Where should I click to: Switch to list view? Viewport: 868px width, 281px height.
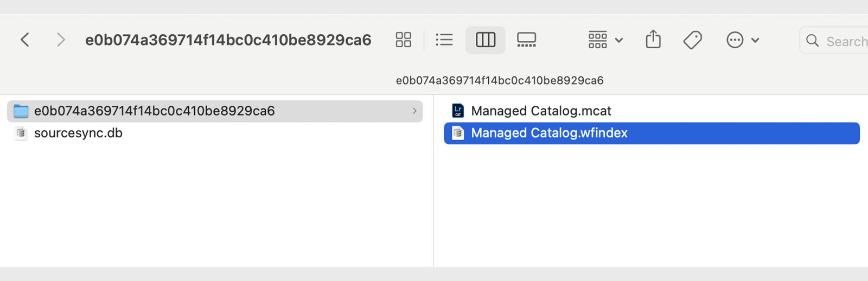[444, 40]
